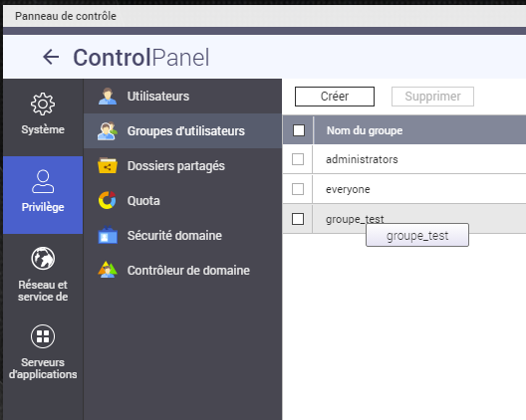Click the Utilisateurs user icon
Viewport: 526px width, 420px height.
point(108,97)
